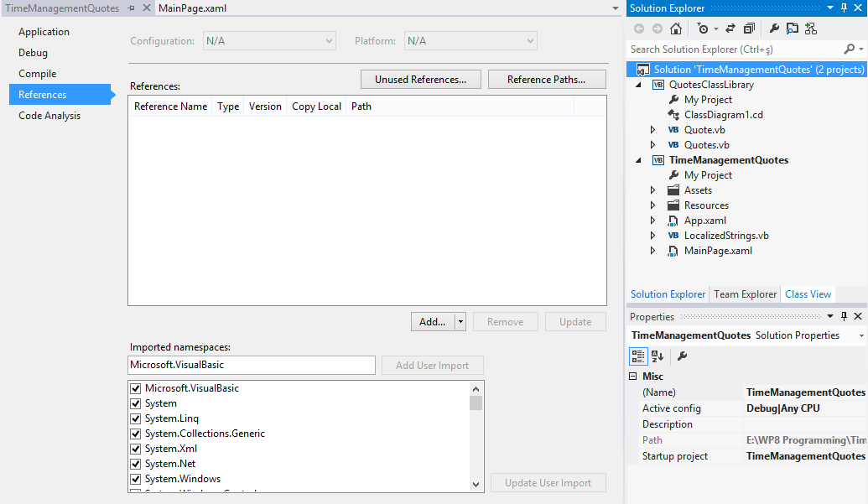Collapse the TimeManagementQuotes project node
The image size is (868, 504).
[638, 160]
